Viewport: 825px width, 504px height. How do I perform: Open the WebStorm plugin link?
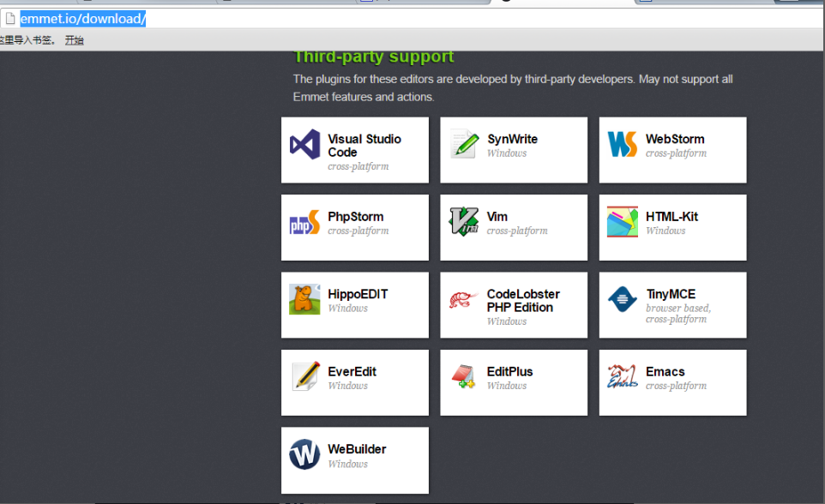(x=673, y=150)
